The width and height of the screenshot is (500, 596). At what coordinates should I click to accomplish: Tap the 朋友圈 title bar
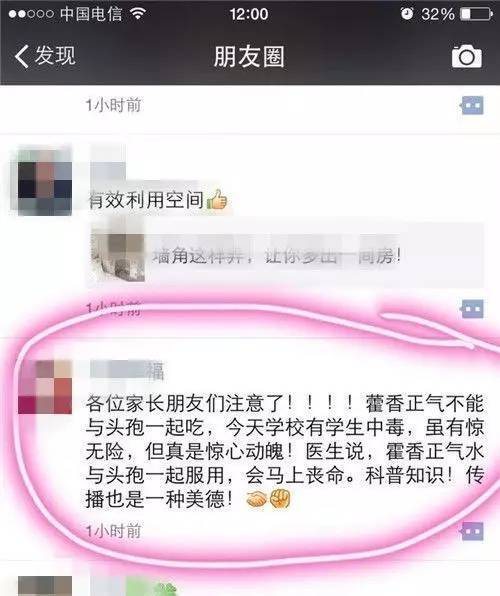249,56
